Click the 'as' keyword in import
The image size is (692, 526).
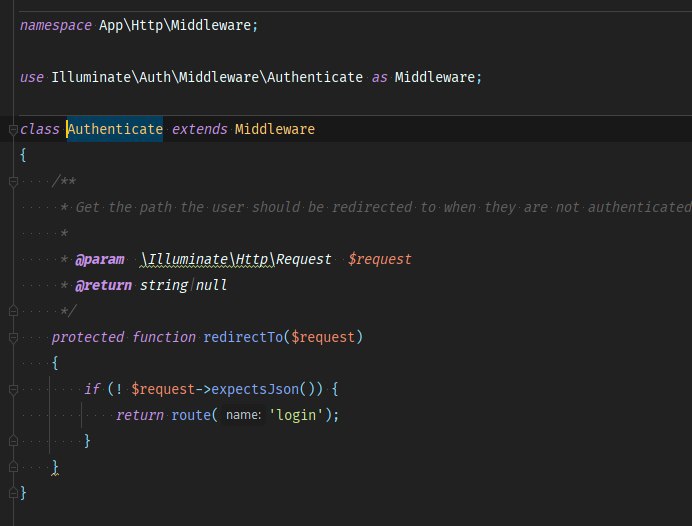[380, 77]
